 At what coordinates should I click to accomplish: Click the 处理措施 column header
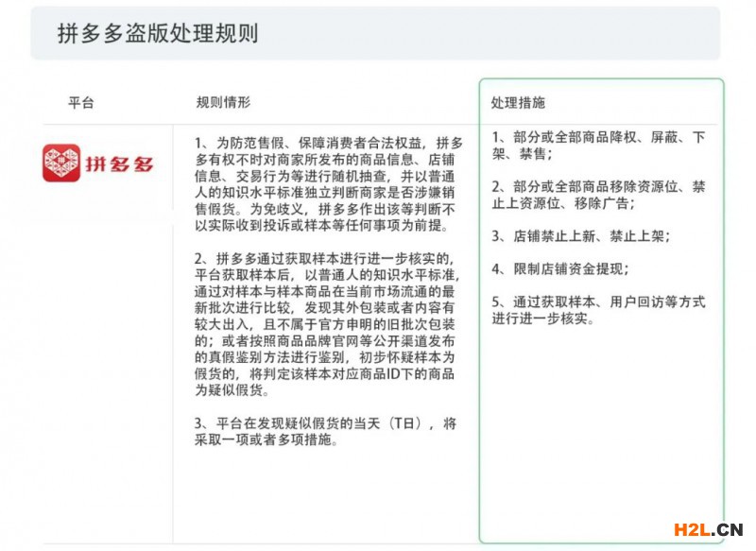518,102
